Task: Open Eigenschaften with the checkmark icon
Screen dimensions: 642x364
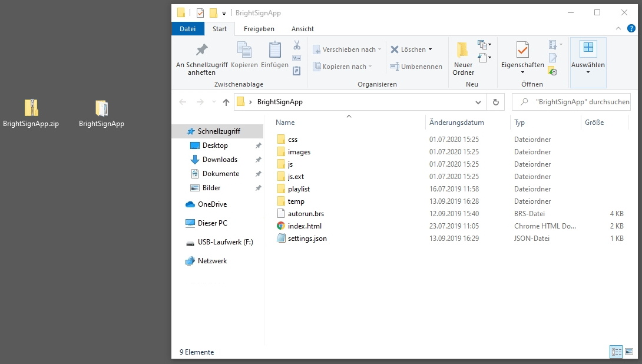Action: [x=522, y=51]
